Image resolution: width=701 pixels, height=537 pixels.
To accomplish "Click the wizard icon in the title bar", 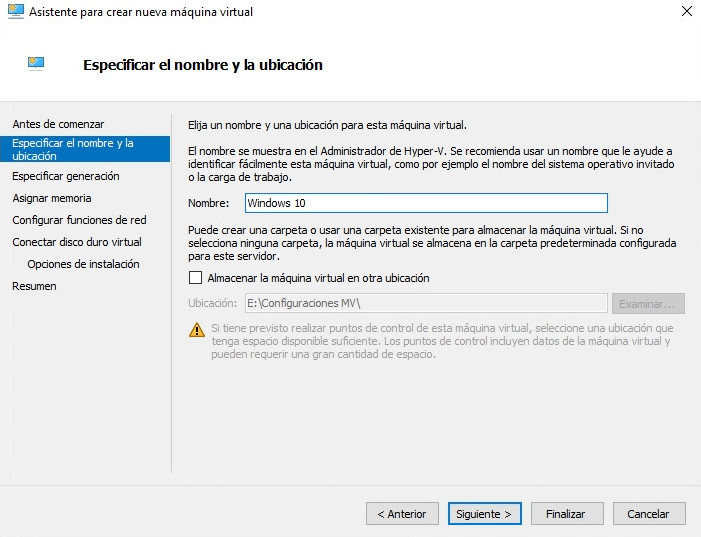I will click(15, 12).
